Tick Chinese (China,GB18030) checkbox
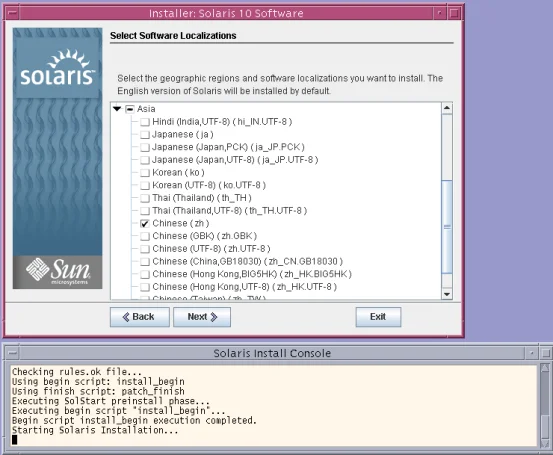The image size is (553, 455). click(x=145, y=262)
